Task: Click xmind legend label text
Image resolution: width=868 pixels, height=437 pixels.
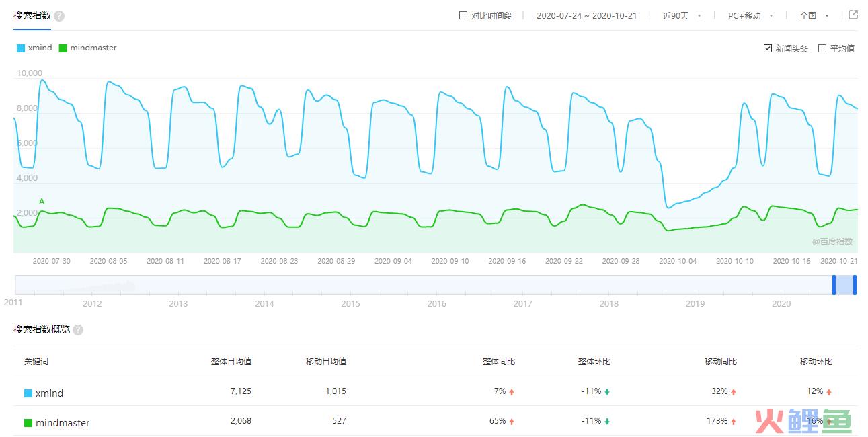Action: point(40,48)
